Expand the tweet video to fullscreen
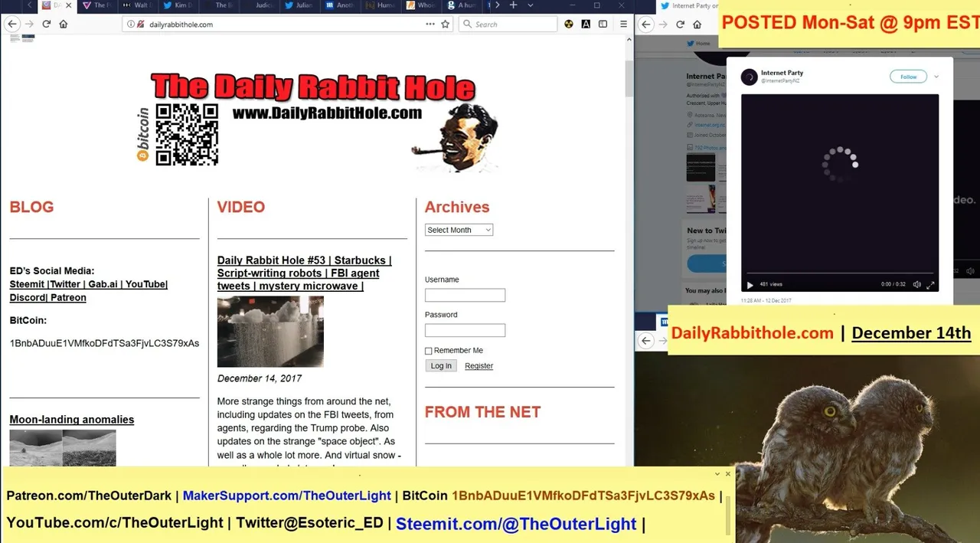980x543 pixels. (x=930, y=285)
